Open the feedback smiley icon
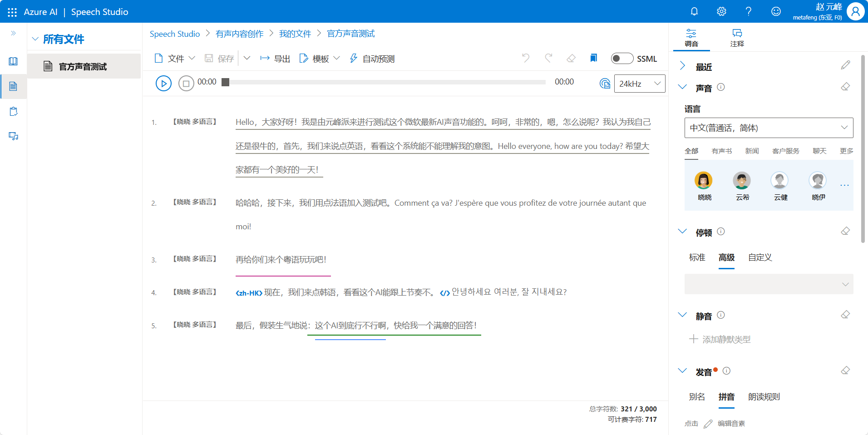 tap(776, 11)
